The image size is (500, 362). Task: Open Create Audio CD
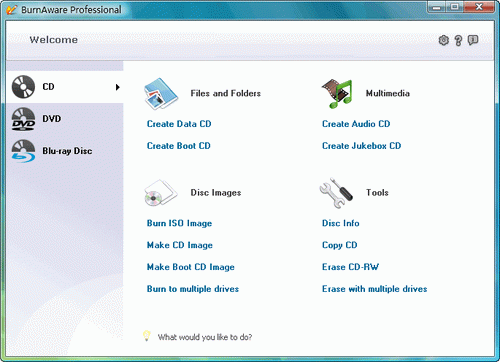click(x=356, y=124)
